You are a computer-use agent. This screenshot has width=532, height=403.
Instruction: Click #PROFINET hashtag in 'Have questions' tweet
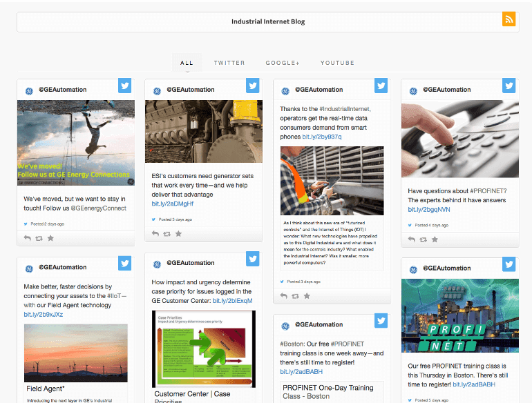(488, 191)
